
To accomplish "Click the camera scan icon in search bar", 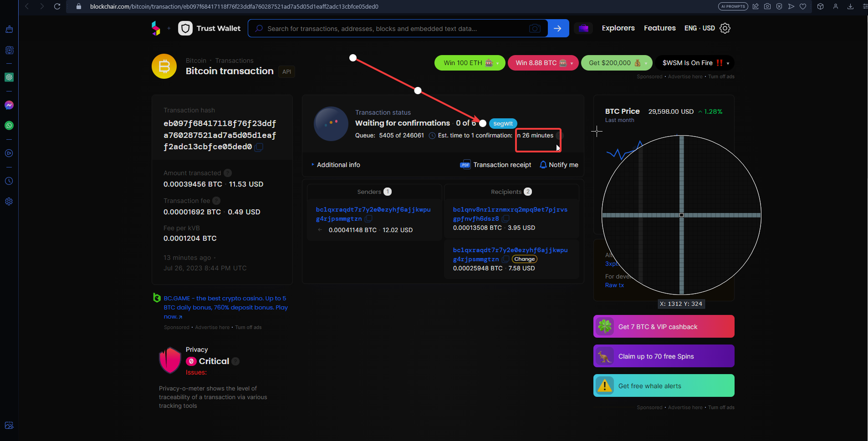I will pyautogui.click(x=535, y=29).
